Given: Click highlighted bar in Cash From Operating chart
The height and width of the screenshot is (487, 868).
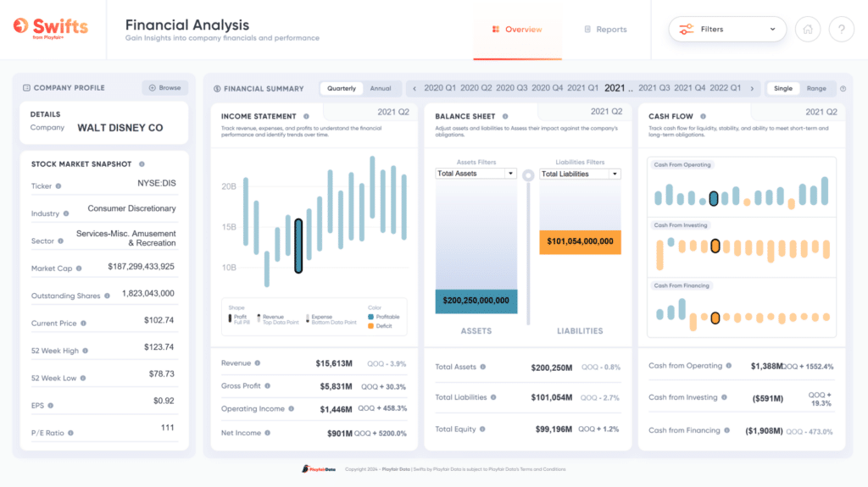Looking at the screenshot, I should (x=714, y=198).
